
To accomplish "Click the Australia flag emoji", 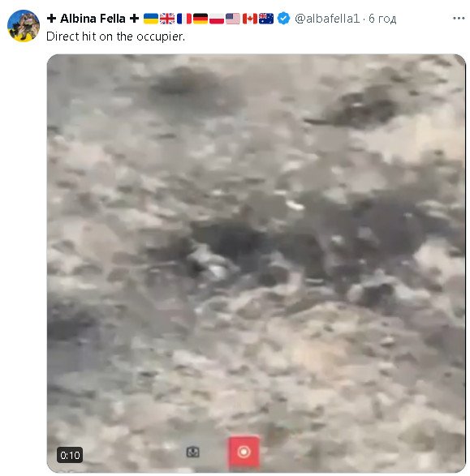I will 266,19.
